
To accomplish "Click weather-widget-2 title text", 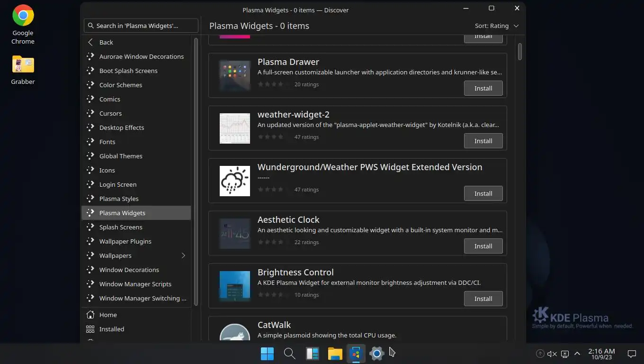I will (294, 115).
